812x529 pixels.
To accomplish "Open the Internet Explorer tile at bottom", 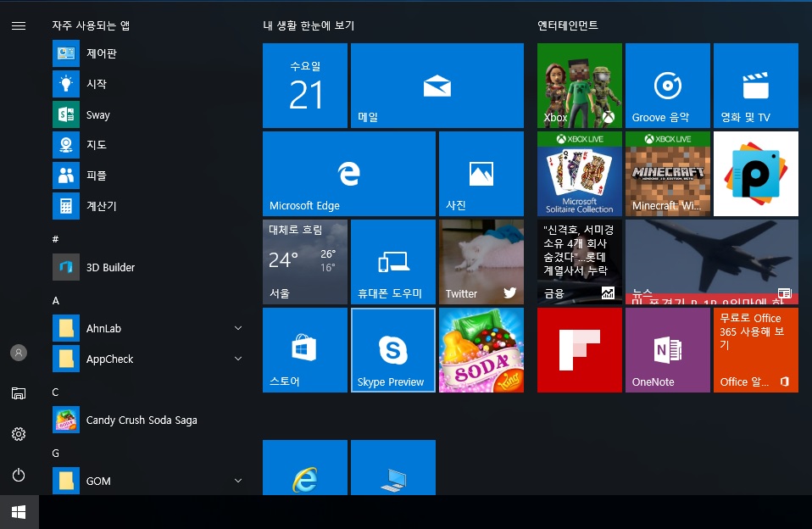I will (305, 467).
